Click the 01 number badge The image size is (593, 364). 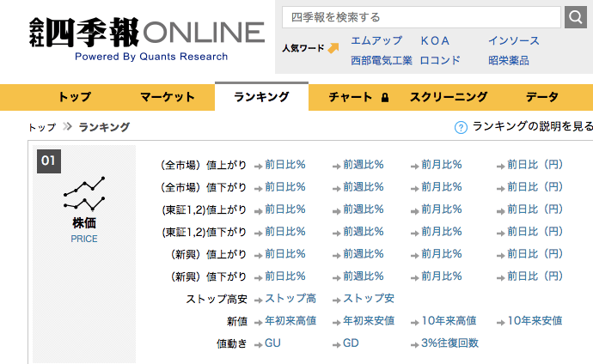(49, 160)
